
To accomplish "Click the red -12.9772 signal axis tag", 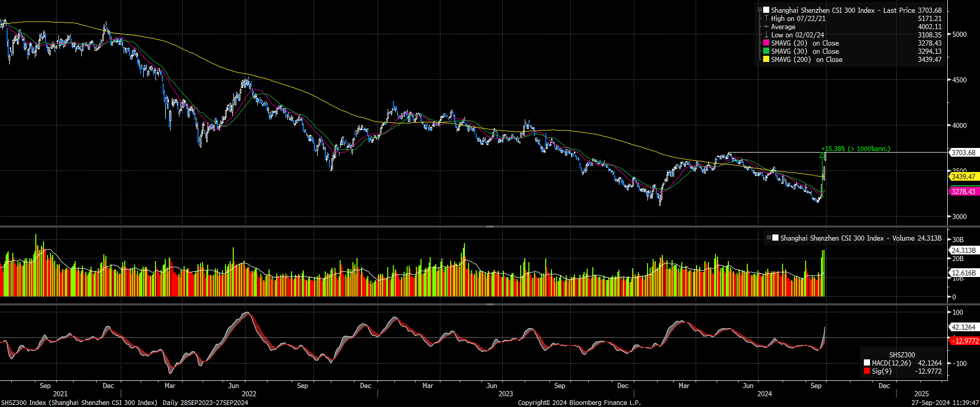I will click(964, 341).
